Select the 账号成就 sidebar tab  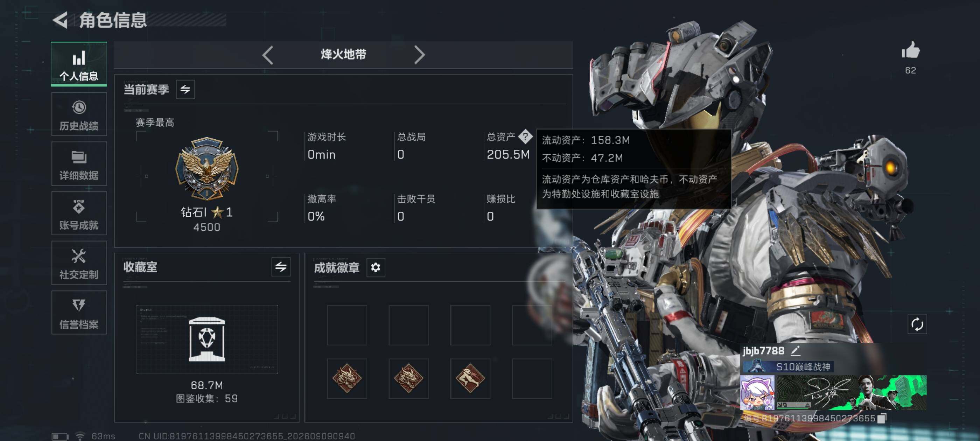pos(79,213)
